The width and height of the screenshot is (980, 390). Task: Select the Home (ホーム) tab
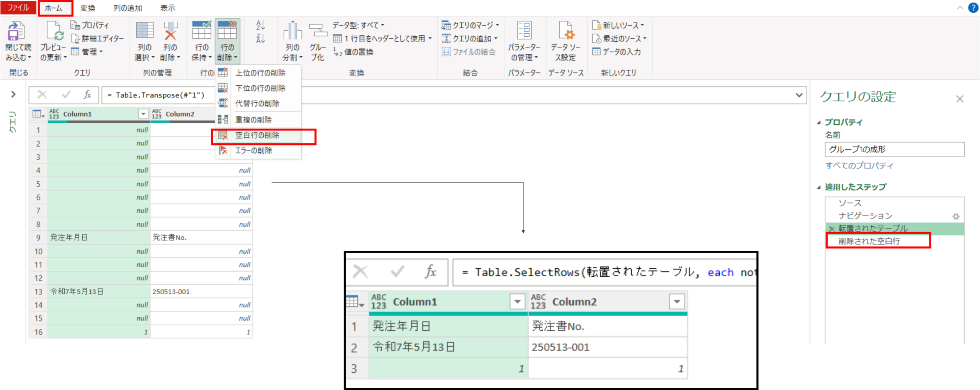point(54,8)
